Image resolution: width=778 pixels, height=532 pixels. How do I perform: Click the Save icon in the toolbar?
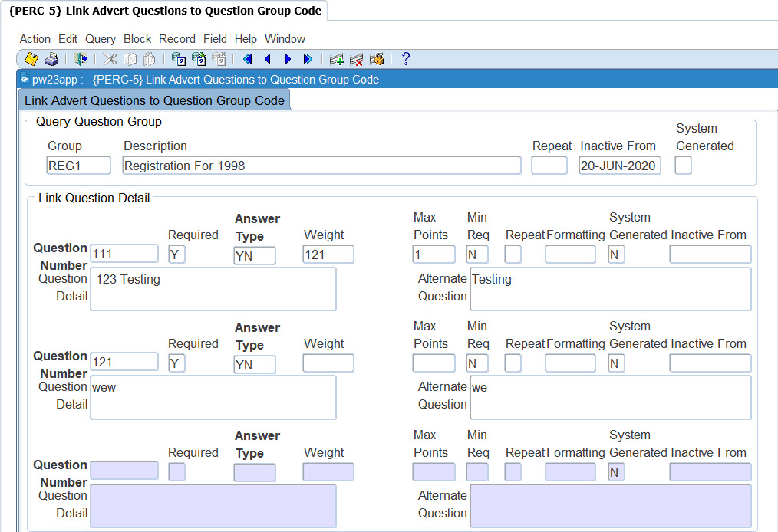(x=31, y=59)
